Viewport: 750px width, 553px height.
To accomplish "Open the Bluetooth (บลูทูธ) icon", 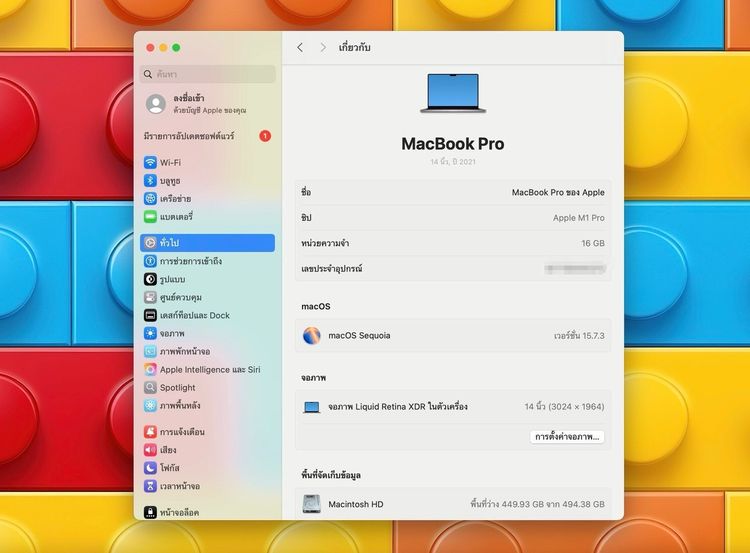I will pyautogui.click(x=150, y=181).
